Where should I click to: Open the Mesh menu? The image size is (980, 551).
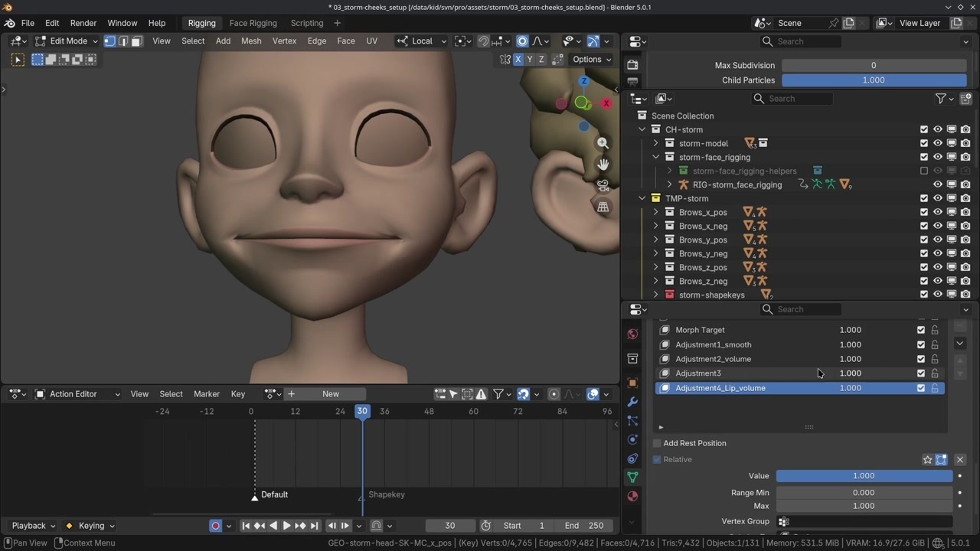(x=251, y=41)
